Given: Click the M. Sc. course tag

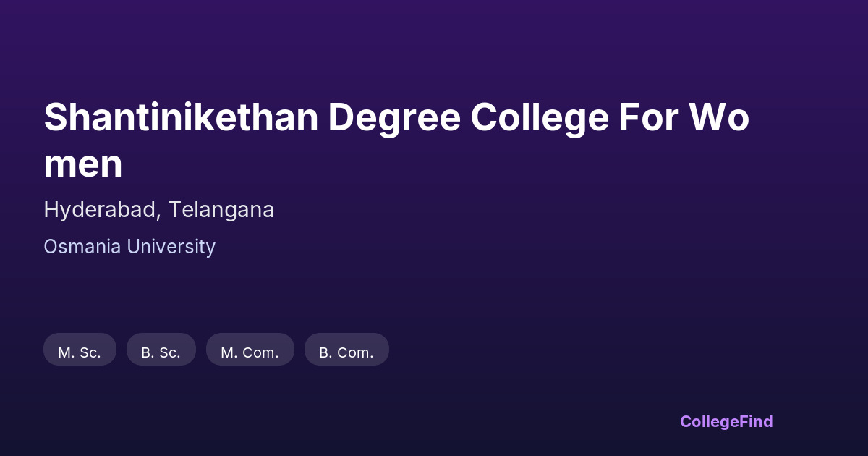Looking at the screenshot, I should (x=80, y=352).
